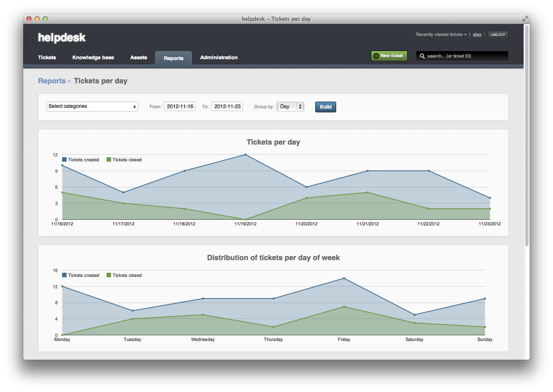This screenshot has width=553, height=392.
Task: Click the 11/17/2012 created data point
Action: (x=123, y=192)
